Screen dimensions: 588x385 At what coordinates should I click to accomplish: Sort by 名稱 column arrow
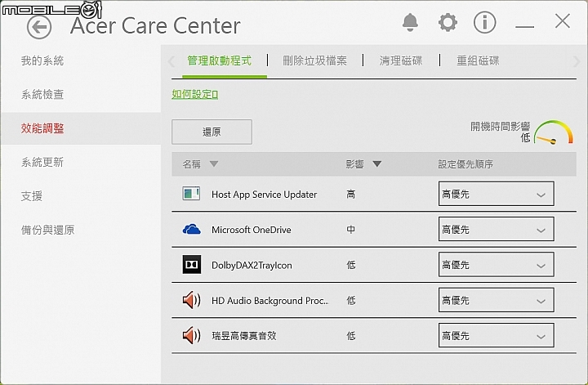(x=214, y=164)
